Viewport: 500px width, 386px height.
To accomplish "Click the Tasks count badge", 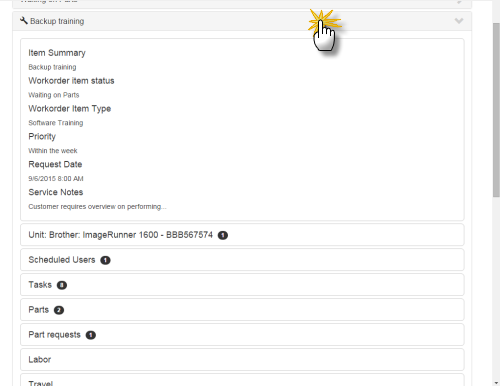I will [62, 285].
